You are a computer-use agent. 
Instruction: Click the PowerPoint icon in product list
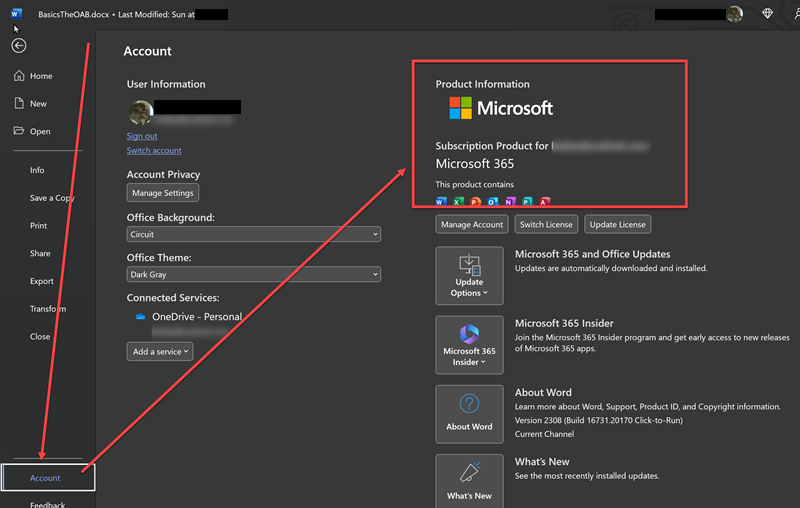click(x=476, y=201)
